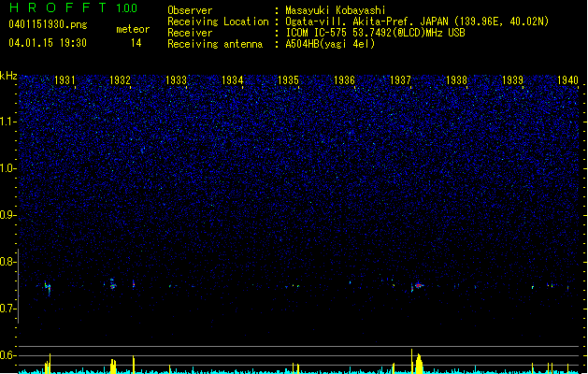Click the 'Receiving antenna' label

(x=215, y=44)
